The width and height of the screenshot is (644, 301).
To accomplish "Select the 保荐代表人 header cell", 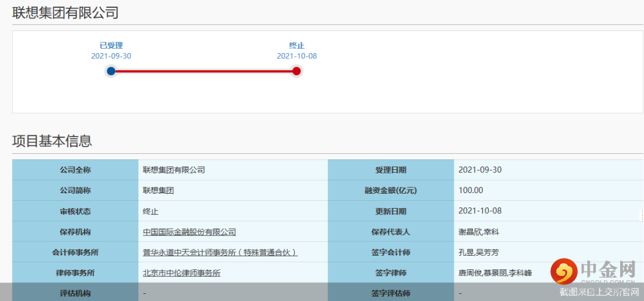I will click(x=391, y=232).
